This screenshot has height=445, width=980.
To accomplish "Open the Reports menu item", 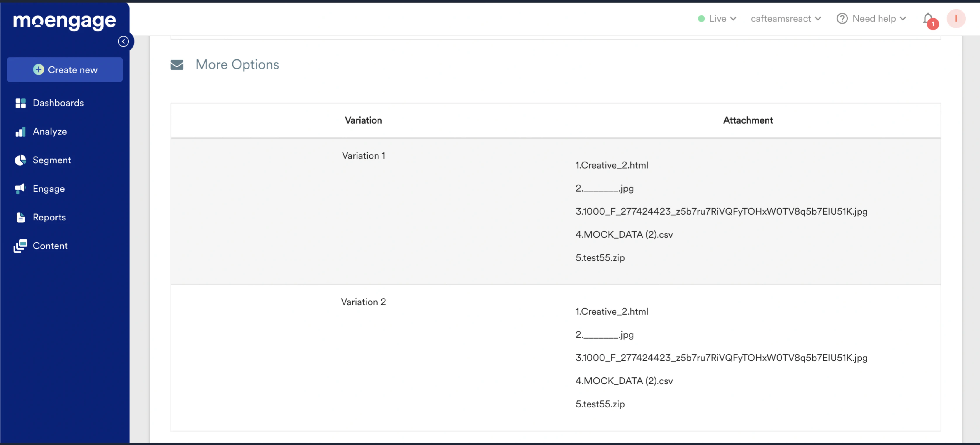I will (49, 217).
